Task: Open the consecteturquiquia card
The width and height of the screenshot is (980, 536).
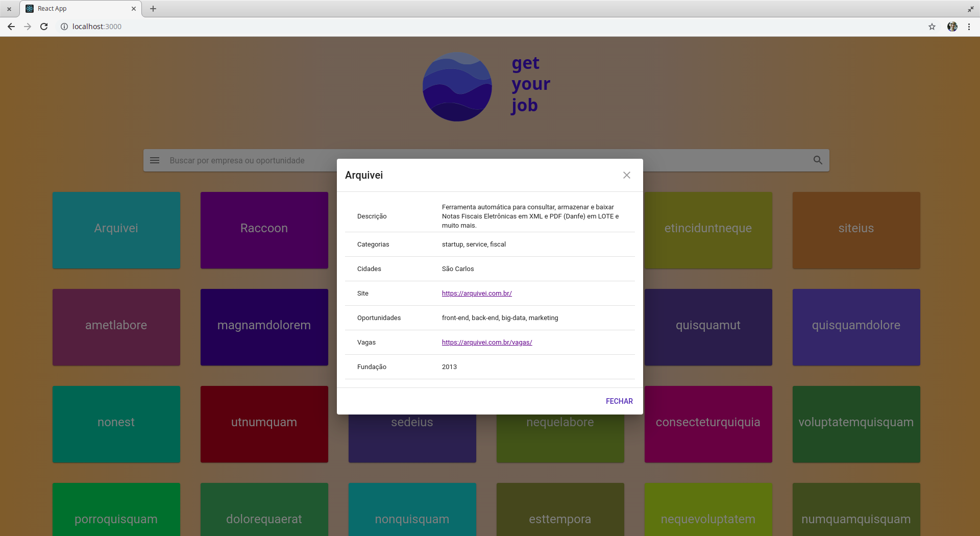Action: (x=708, y=424)
